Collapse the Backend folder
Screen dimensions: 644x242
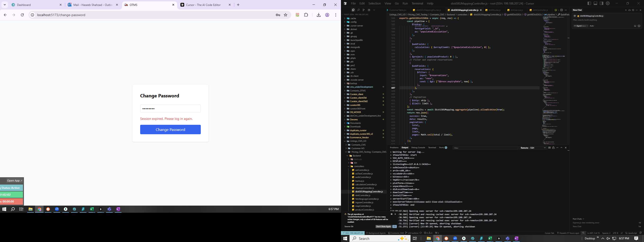tap(357, 156)
